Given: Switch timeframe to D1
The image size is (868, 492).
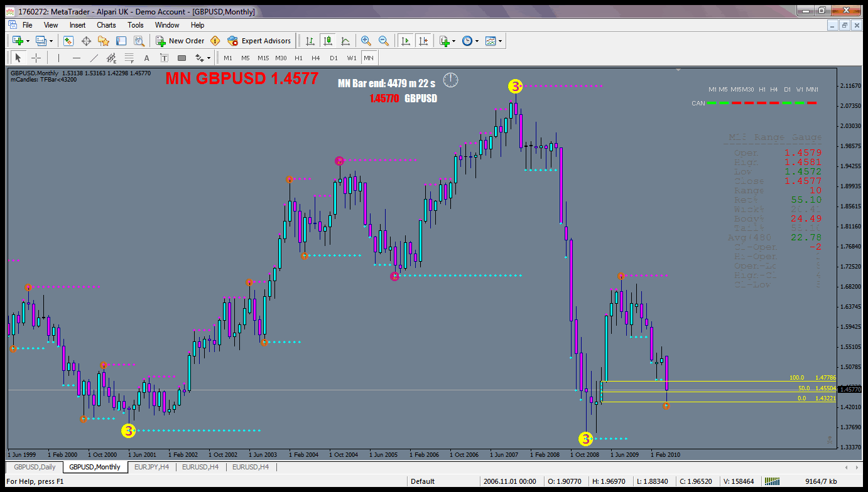Looking at the screenshot, I should click(x=334, y=58).
